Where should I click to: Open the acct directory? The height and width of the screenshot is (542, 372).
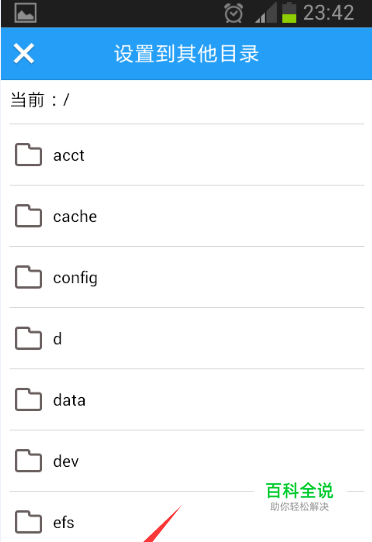[x=187, y=155]
